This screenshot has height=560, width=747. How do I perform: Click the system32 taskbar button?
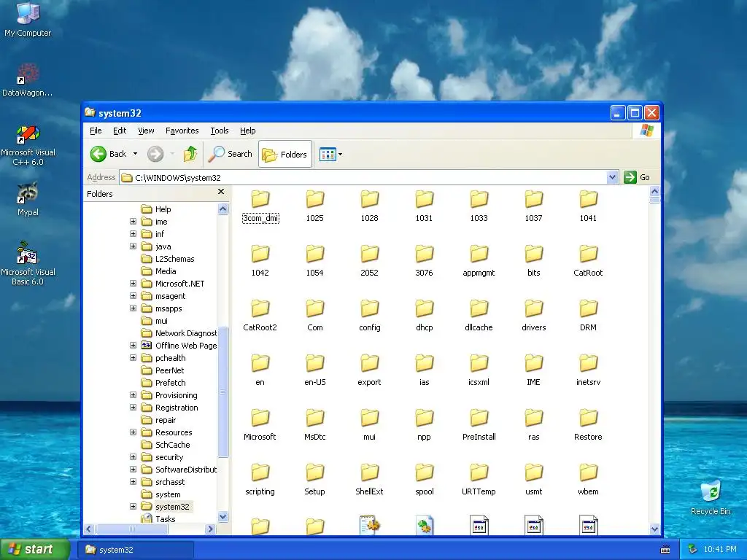tap(136, 550)
